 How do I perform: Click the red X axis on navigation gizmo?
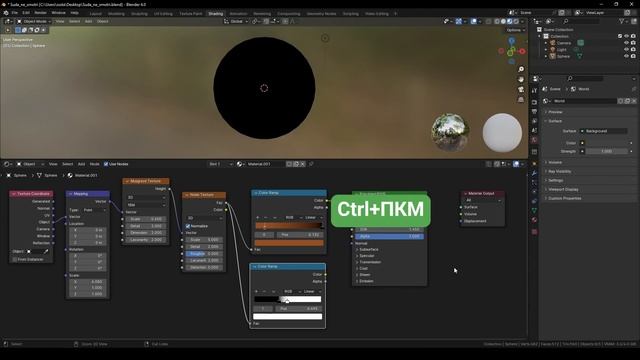(522, 51)
